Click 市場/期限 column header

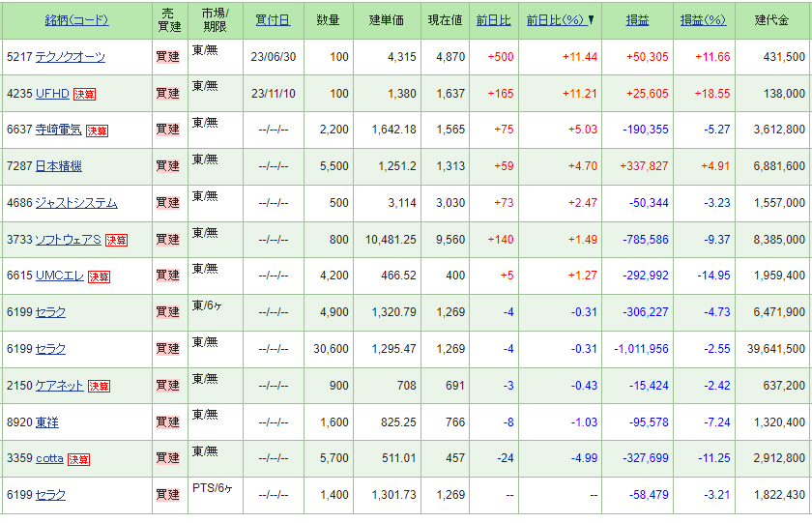tap(215, 20)
